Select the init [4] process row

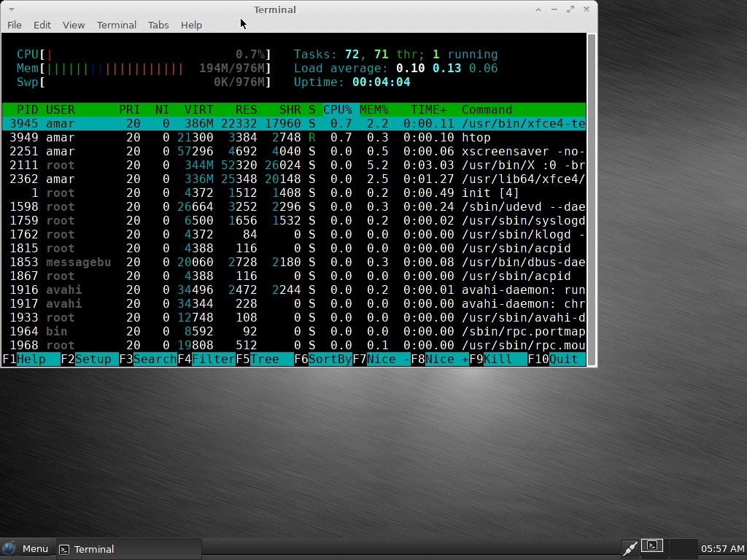tap(294, 192)
